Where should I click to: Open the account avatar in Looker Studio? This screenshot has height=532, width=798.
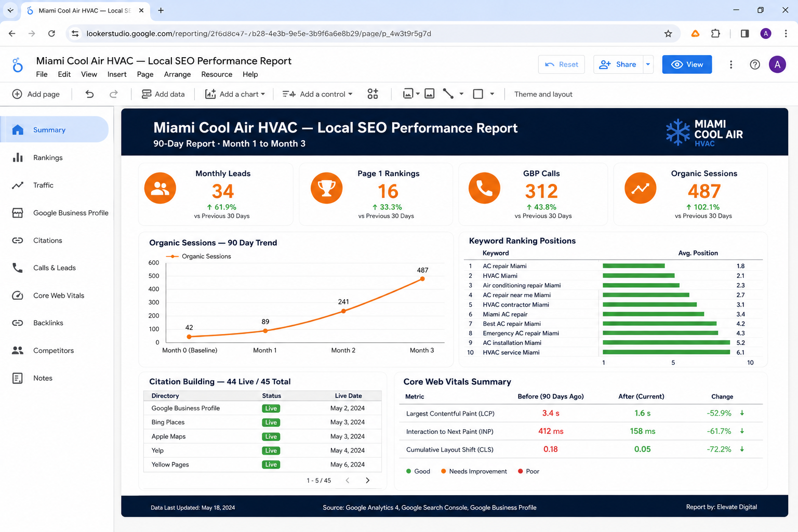(x=777, y=64)
